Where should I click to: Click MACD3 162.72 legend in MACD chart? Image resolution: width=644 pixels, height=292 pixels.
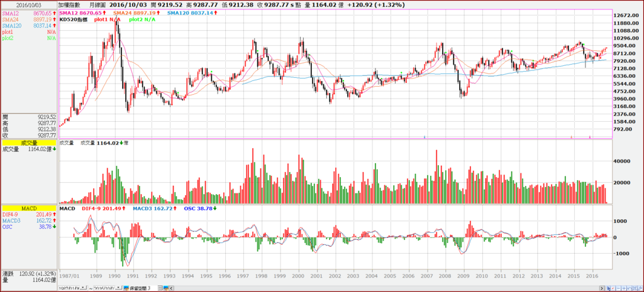point(156,208)
